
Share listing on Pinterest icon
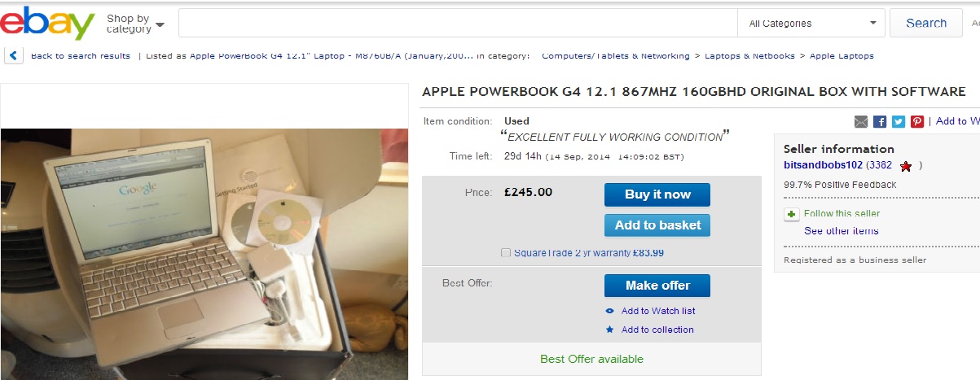[917, 121]
